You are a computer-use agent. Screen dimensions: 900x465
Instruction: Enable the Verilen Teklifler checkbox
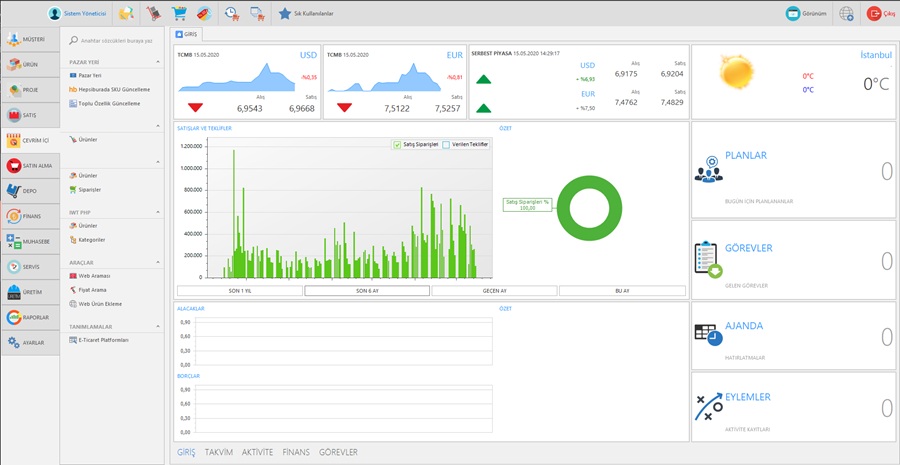(446, 145)
